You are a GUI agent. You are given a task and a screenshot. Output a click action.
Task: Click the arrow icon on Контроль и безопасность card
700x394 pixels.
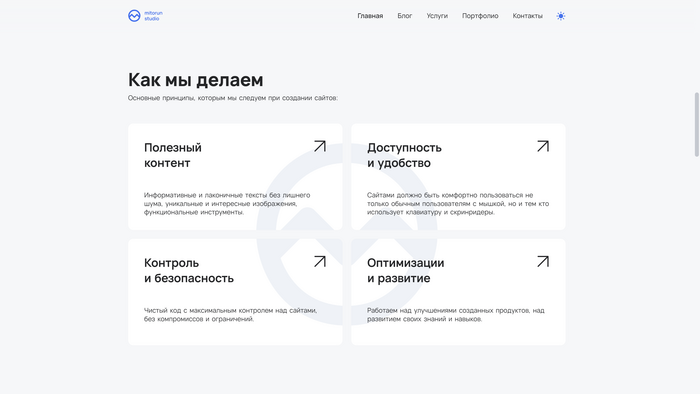click(320, 261)
